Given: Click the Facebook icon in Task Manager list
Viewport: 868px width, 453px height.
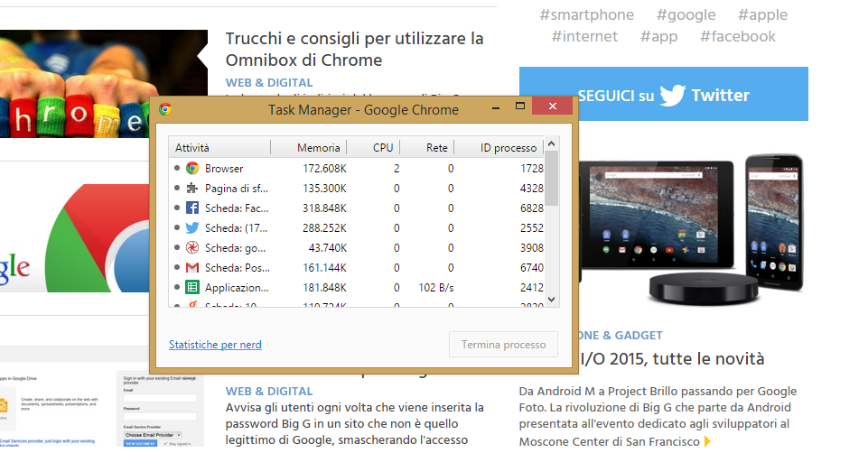Looking at the screenshot, I should (192, 208).
